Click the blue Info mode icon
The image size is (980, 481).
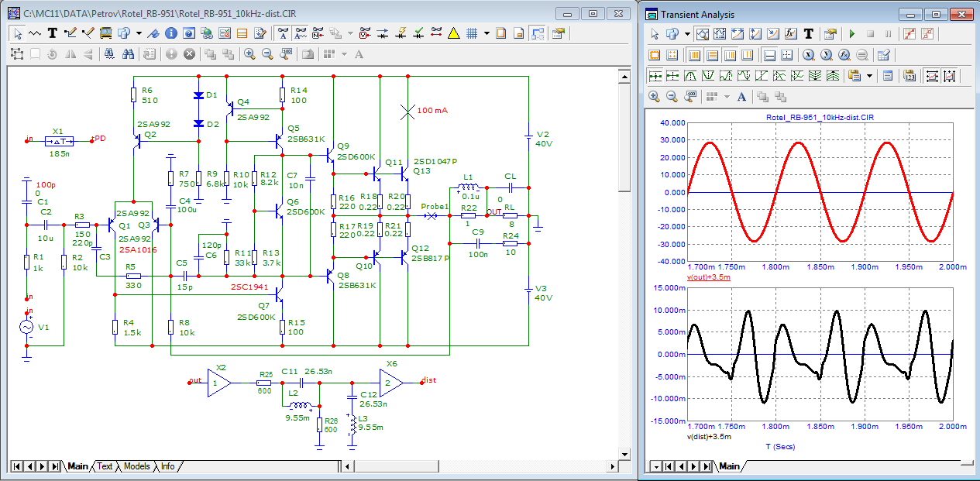pos(170,33)
